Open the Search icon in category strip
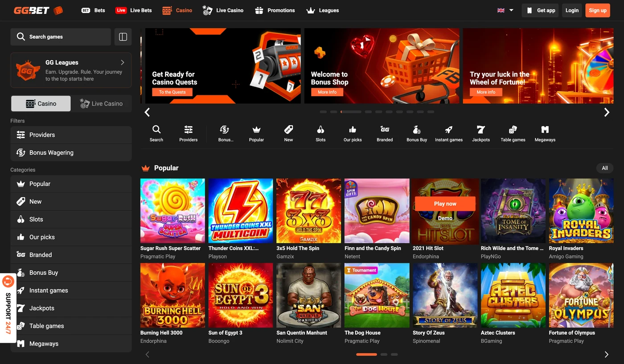The height and width of the screenshot is (364, 624). tap(156, 129)
